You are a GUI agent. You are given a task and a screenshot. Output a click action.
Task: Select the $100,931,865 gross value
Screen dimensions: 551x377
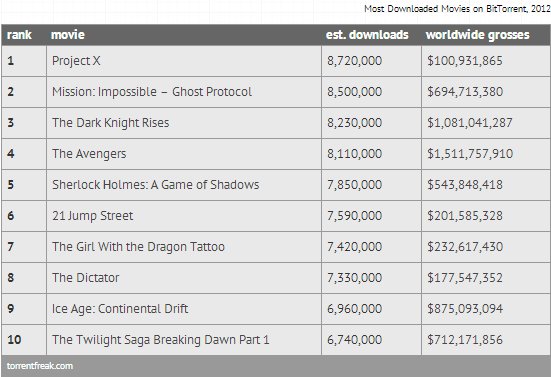[x=465, y=61]
